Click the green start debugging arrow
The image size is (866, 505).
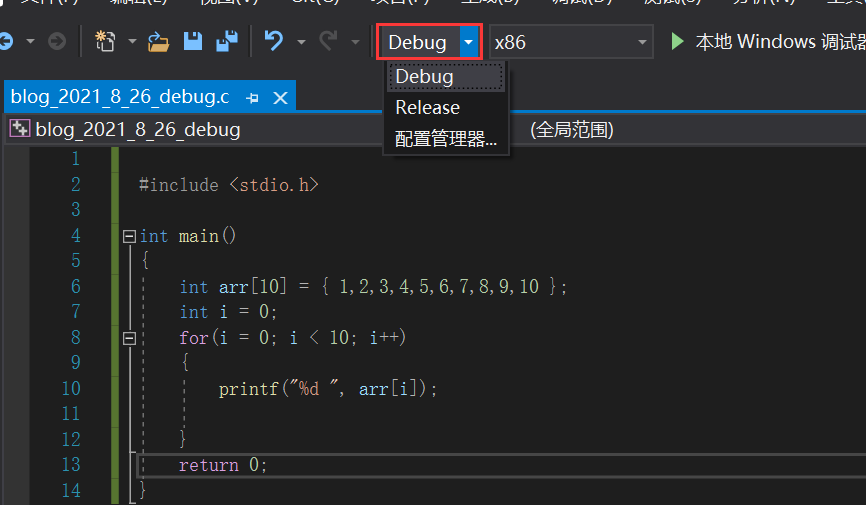pyautogui.click(x=677, y=41)
